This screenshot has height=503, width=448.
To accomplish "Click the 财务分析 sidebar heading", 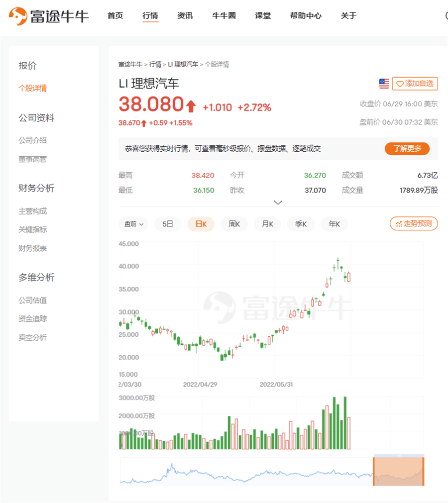I will tap(36, 188).
